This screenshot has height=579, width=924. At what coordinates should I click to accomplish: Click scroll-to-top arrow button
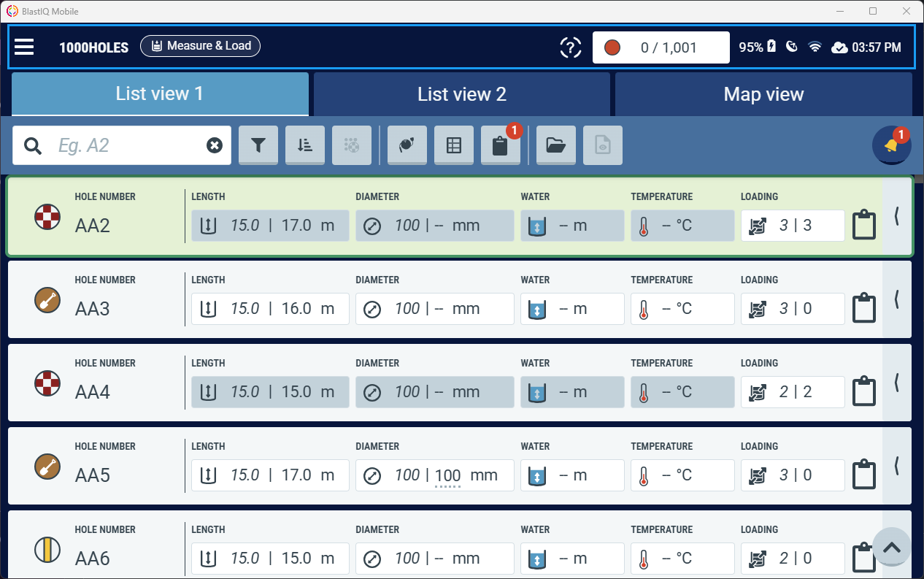point(891,547)
